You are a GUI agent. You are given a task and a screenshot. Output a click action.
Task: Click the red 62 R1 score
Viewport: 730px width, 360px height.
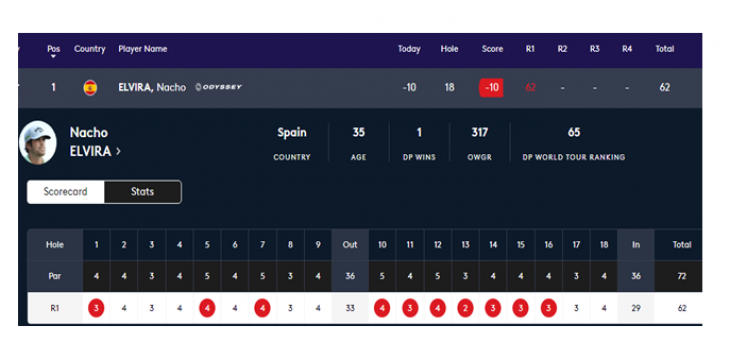click(x=530, y=88)
